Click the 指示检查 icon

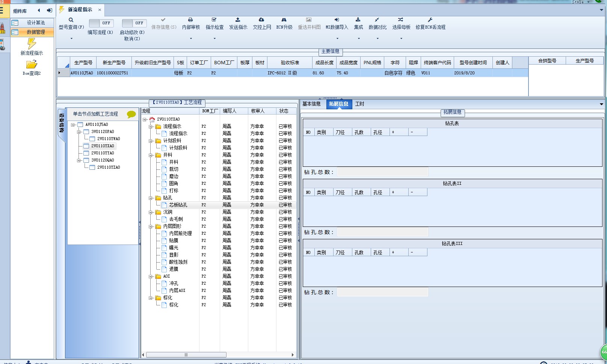tap(214, 20)
